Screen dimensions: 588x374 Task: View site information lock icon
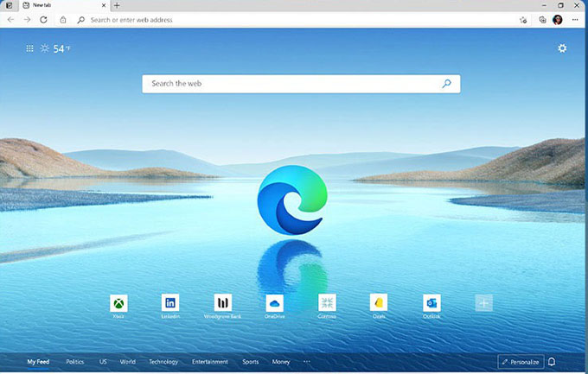[x=63, y=20]
